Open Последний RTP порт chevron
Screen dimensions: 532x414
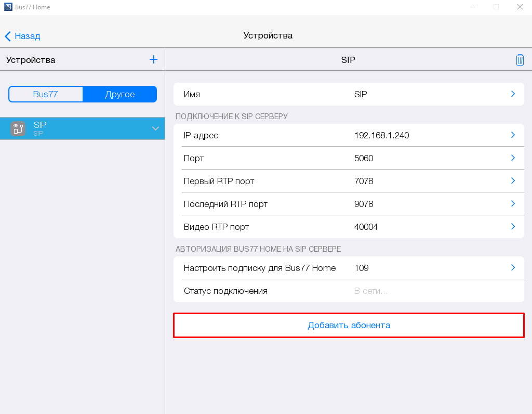point(513,204)
